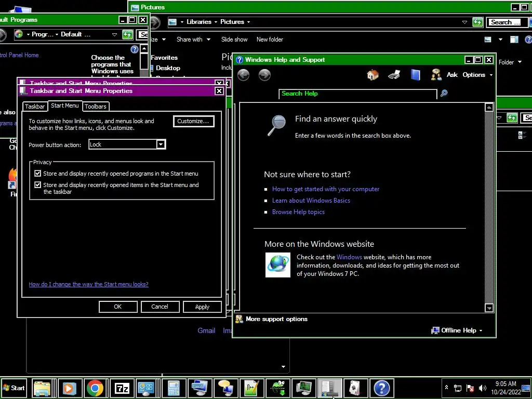
Task: Switch to Help and Support taskbar button
Action: point(381,388)
